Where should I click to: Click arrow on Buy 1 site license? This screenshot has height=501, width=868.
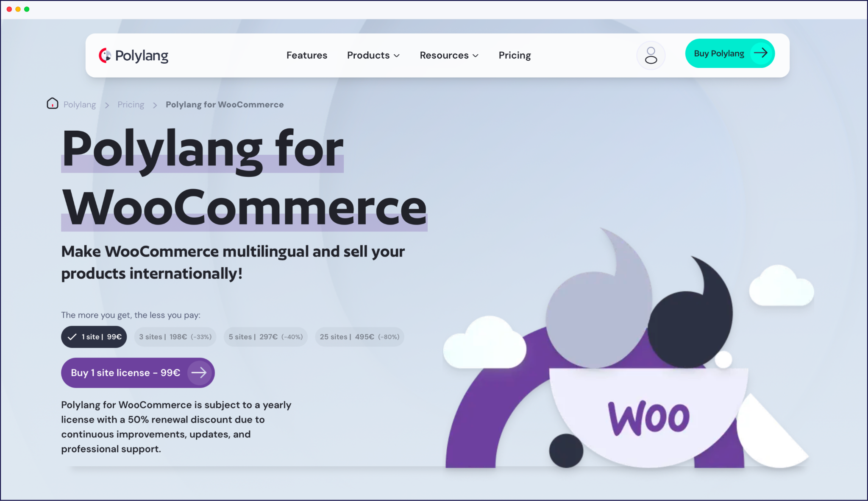pos(199,372)
